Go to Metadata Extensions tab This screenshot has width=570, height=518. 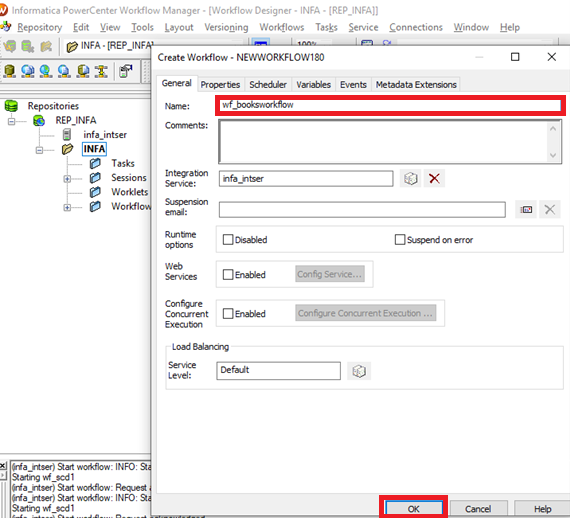[416, 84]
